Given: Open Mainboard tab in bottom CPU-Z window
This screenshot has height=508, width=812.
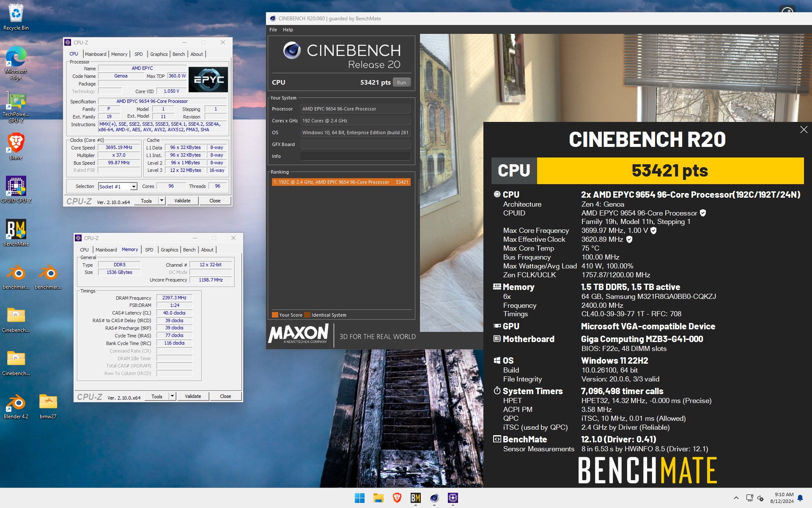Looking at the screenshot, I should click(x=106, y=250).
